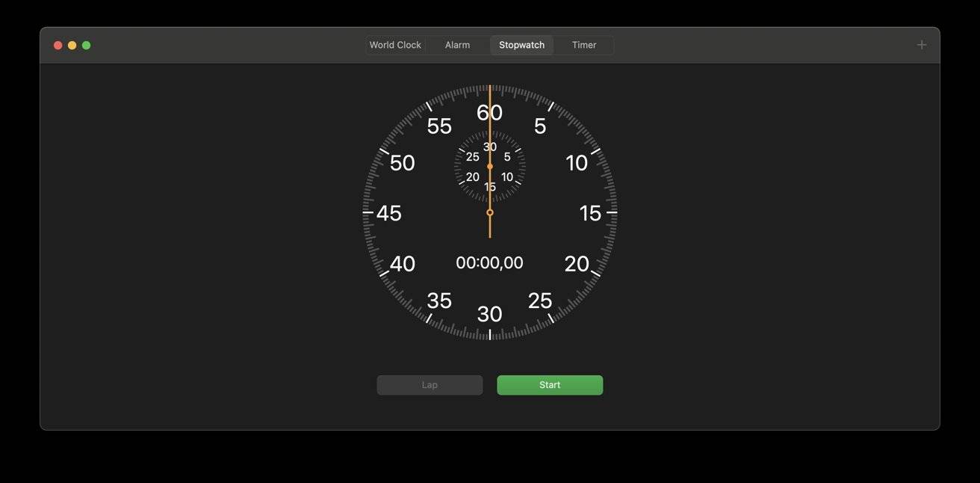Click the large 30 at the dial bottom
The height and width of the screenshot is (483, 980).
pyautogui.click(x=490, y=314)
